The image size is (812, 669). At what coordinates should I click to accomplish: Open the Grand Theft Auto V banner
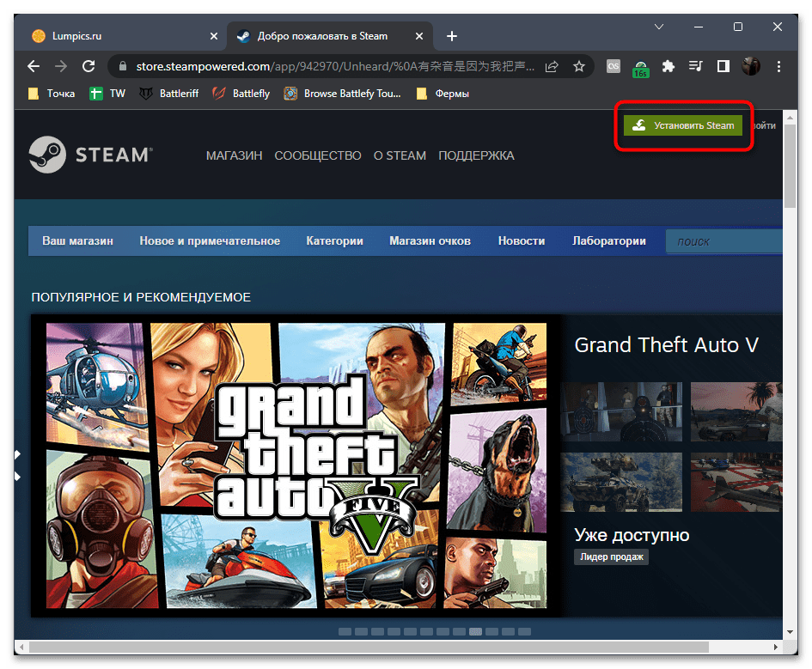(x=296, y=465)
